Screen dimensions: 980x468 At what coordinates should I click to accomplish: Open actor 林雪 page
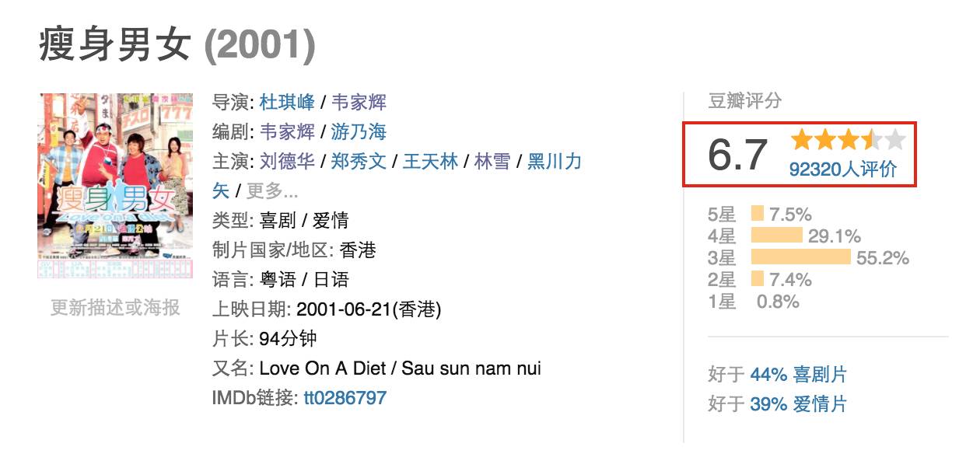(x=492, y=161)
